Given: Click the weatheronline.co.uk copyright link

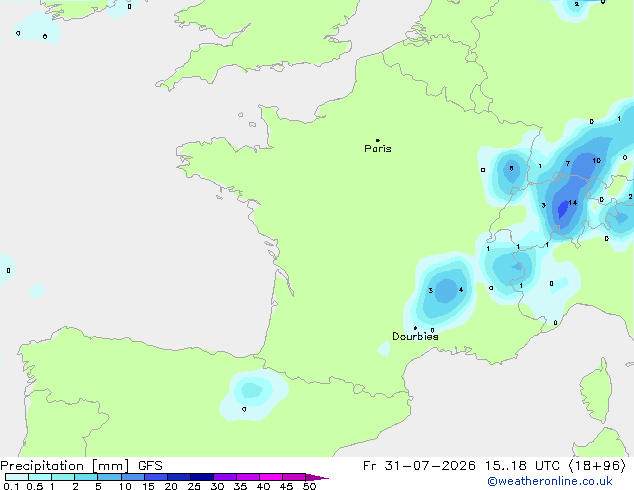Looking at the screenshot, I should pos(549,481).
